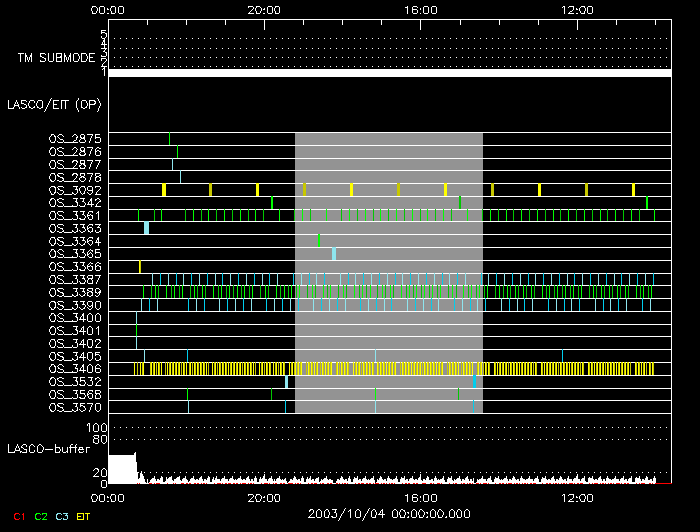The width and height of the screenshot is (700, 532).
Task: Click the green marker in OS_3568 row
Action: pos(459,394)
